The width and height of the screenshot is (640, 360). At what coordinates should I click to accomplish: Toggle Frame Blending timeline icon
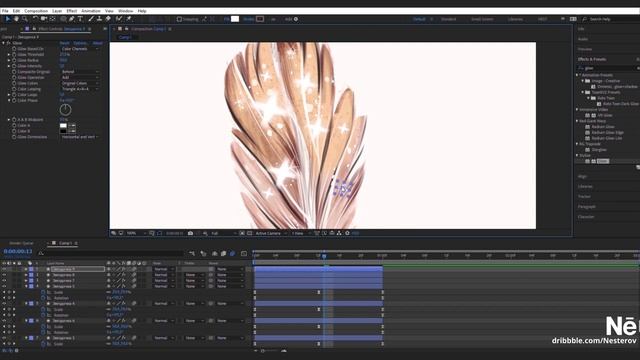223,253
